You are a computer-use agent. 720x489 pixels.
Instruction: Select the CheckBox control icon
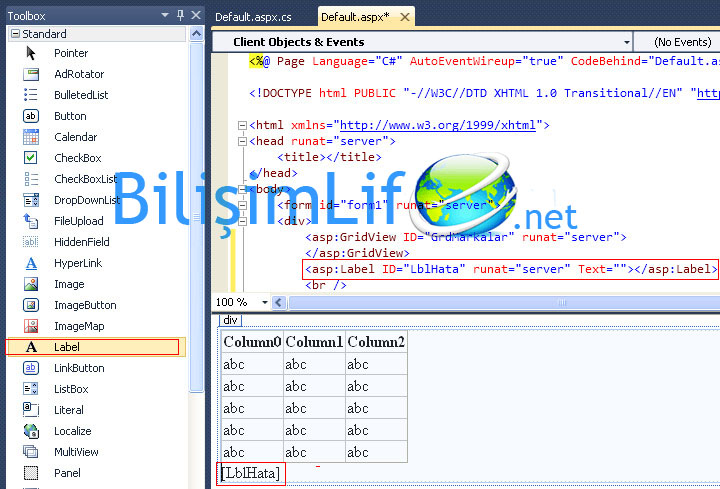click(x=31, y=157)
